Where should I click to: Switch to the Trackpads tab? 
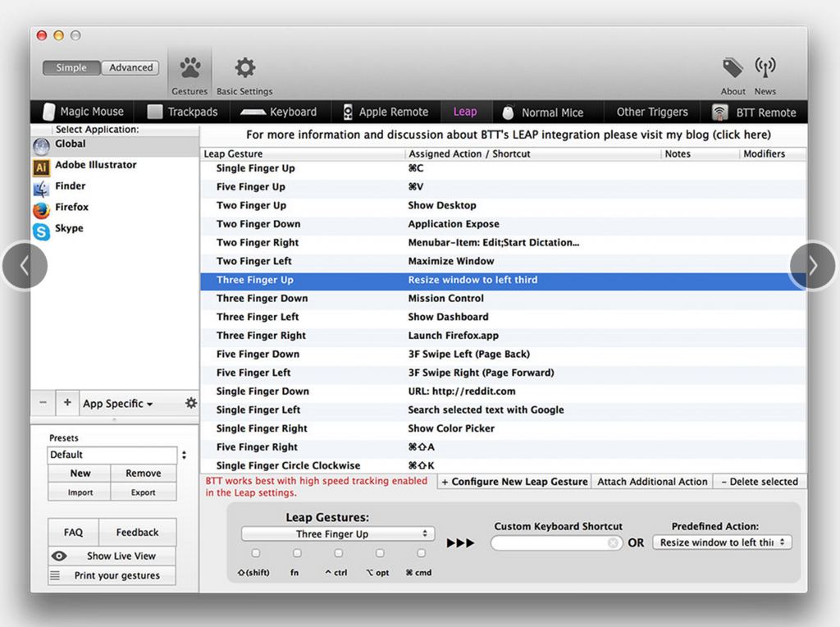tap(183, 112)
